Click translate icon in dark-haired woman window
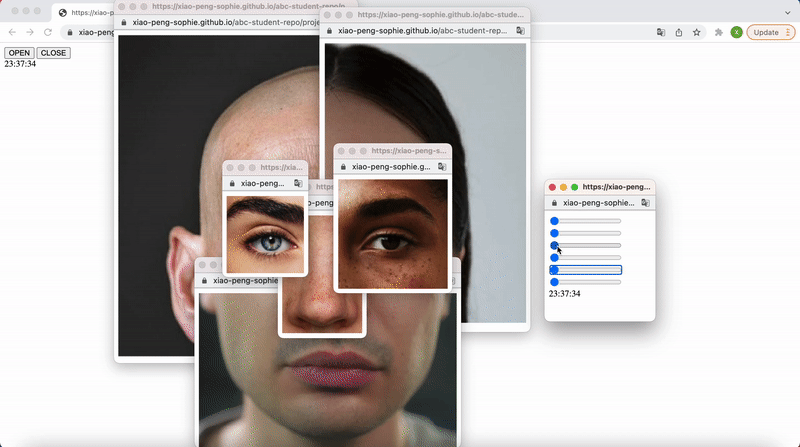 tap(520, 31)
